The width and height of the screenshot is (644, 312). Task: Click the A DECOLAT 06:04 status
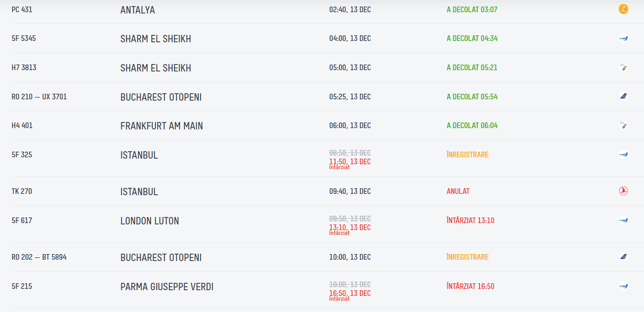(472, 125)
